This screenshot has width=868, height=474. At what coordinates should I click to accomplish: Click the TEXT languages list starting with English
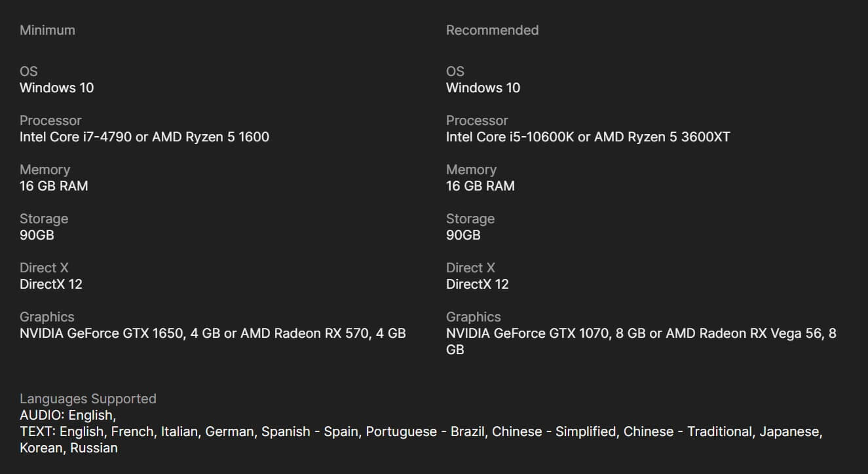point(421,431)
